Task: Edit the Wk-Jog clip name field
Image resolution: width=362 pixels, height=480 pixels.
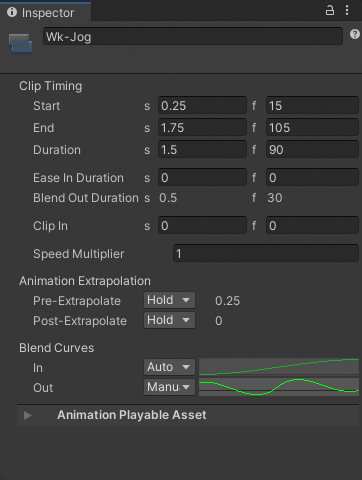Action: point(193,36)
